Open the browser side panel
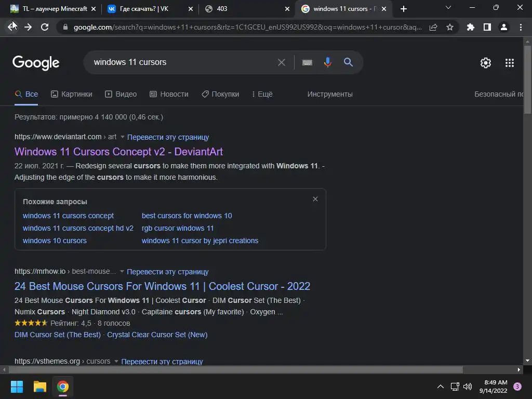 pos(487,27)
